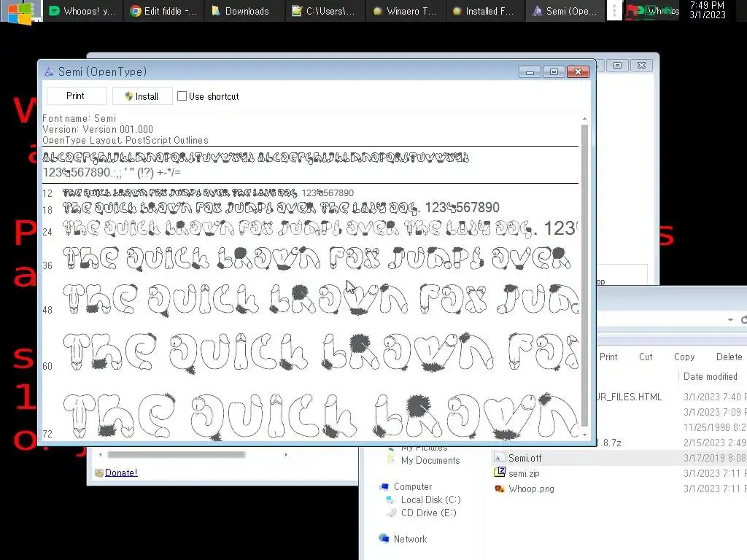
Task: Click scroll up arrow in font viewer
Action: pos(584,119)
